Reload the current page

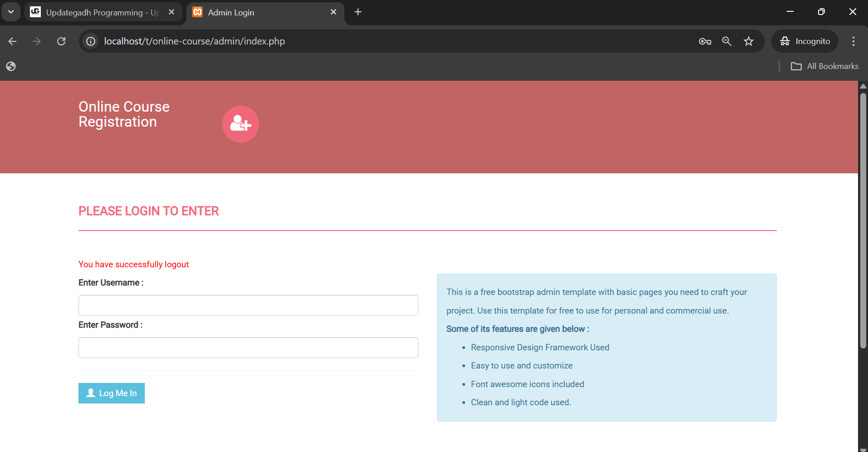tap(61, 41)
